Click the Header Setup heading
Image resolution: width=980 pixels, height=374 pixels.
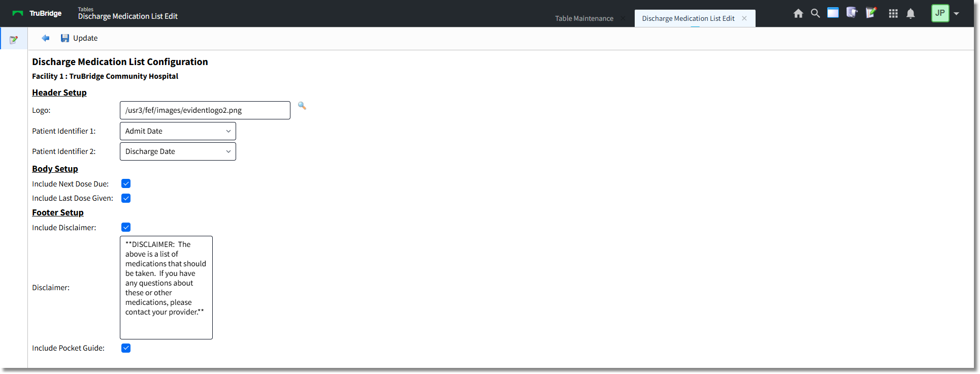tap(59, 92)
